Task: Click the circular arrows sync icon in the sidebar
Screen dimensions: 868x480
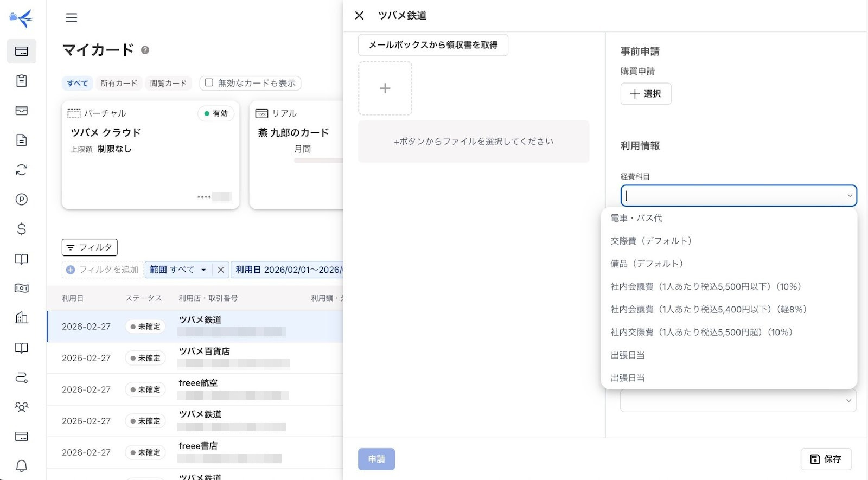Action: point(22,170)
